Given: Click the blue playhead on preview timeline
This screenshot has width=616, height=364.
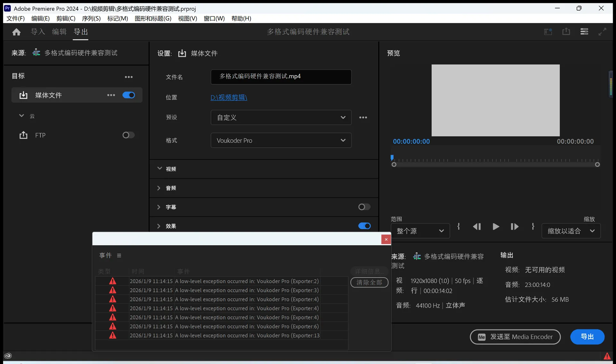Looking at the screenshot, I should (392, 157).
